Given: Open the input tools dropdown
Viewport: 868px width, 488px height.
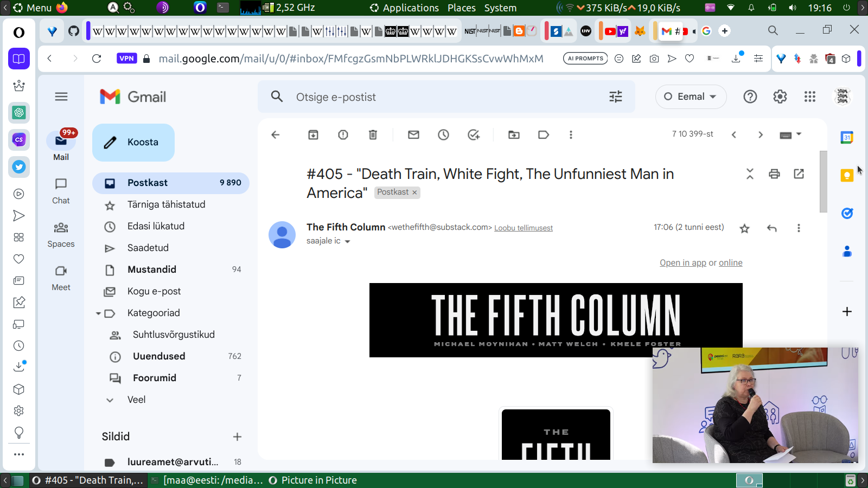Looking at the screenshot, I should click(790, 135).
